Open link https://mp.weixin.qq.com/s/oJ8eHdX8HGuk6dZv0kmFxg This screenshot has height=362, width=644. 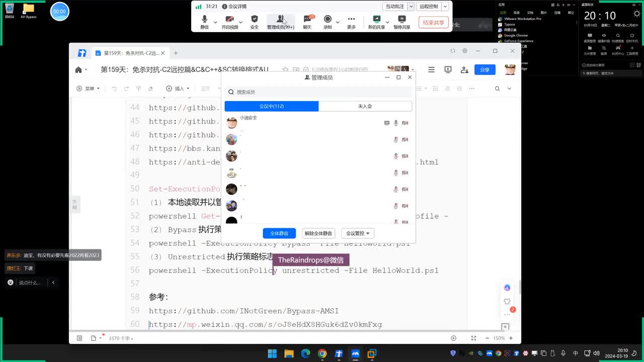point(265,324)
